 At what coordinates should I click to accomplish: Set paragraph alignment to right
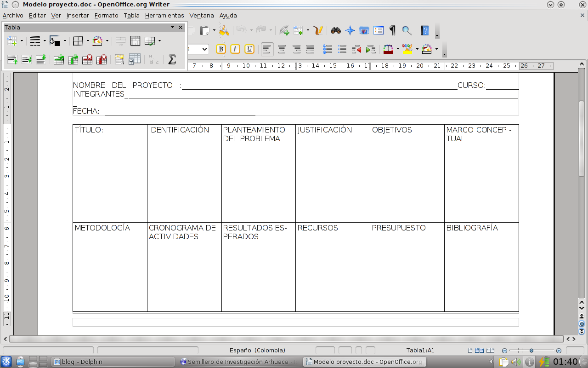296,49
